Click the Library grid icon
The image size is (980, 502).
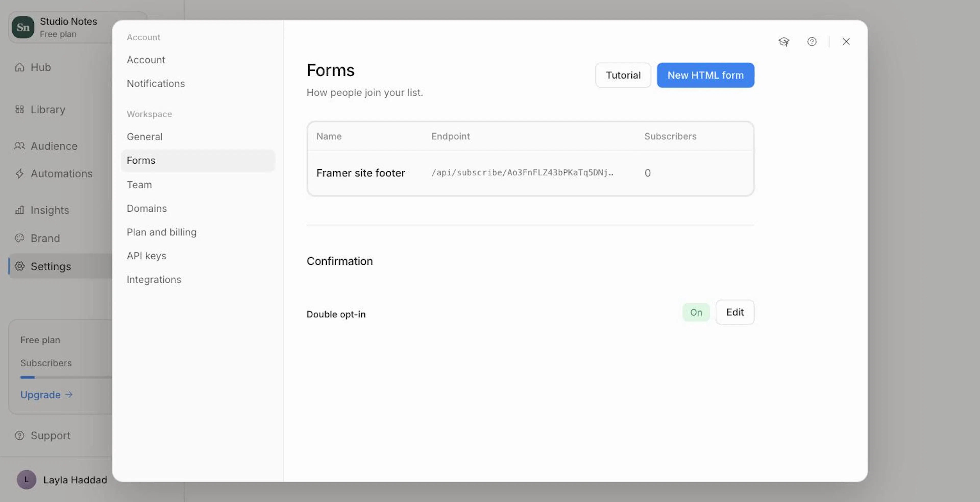[x=19, y=110]
